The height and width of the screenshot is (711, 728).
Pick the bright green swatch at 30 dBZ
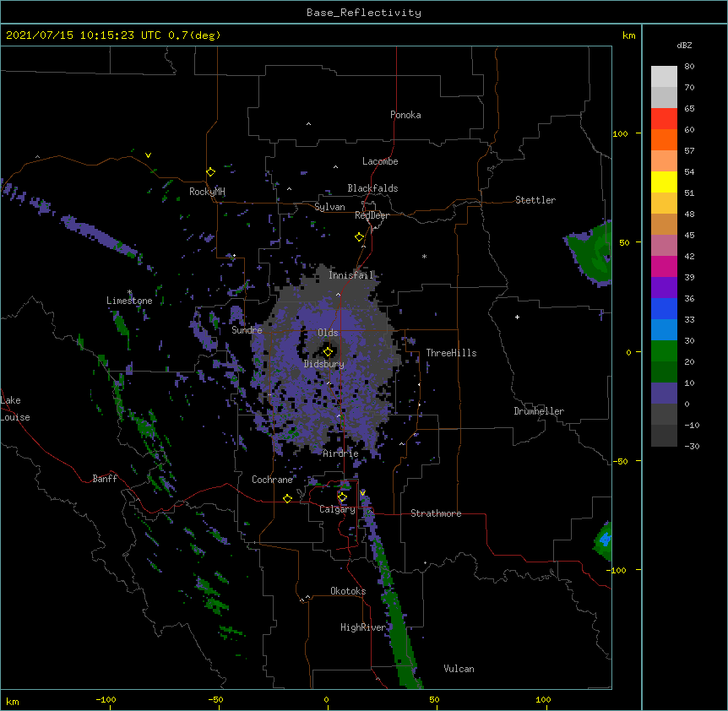coord(664,351)
